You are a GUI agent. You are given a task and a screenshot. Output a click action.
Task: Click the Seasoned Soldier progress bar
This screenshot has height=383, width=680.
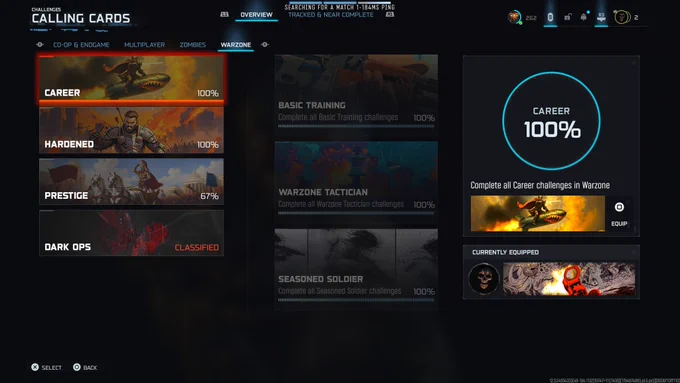(356, 300)
